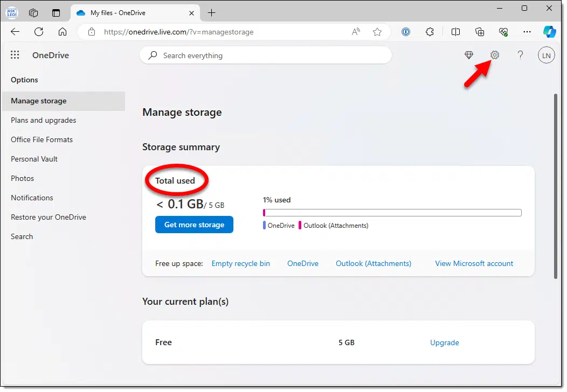Open Search options
Screen dimensions: 567x392
[x=22, y=236]
